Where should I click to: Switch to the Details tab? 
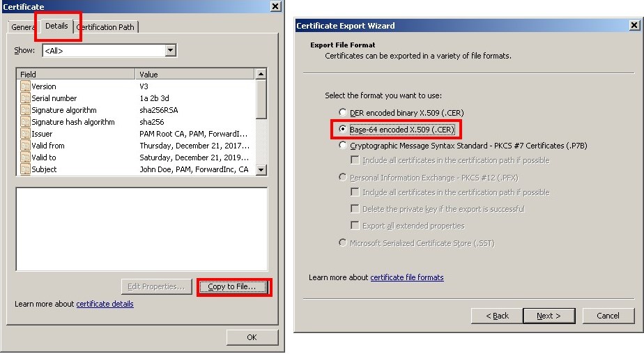[x=56, y=26]
